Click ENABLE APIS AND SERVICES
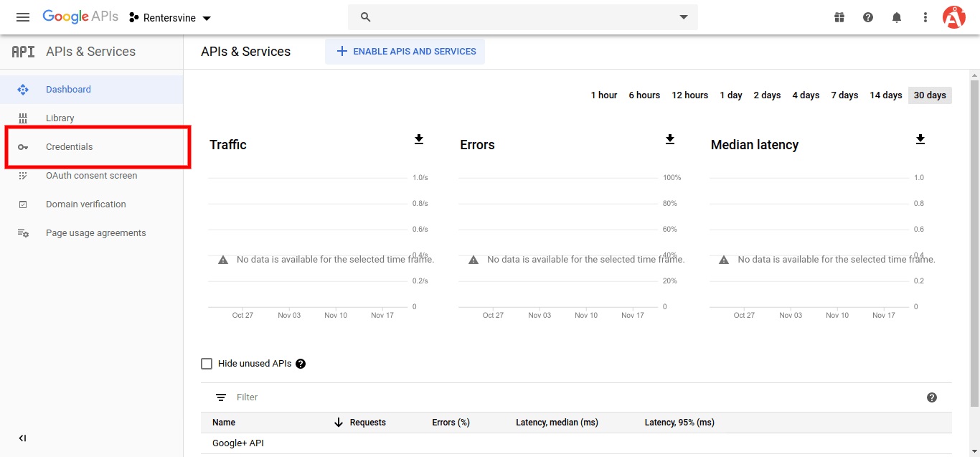The height and width of the screenshot is (457, 980). (405, 51)
